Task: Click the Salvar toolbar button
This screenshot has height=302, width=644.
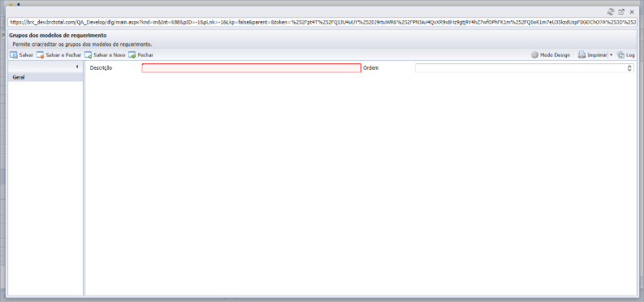Action: [x=21, y=55]
